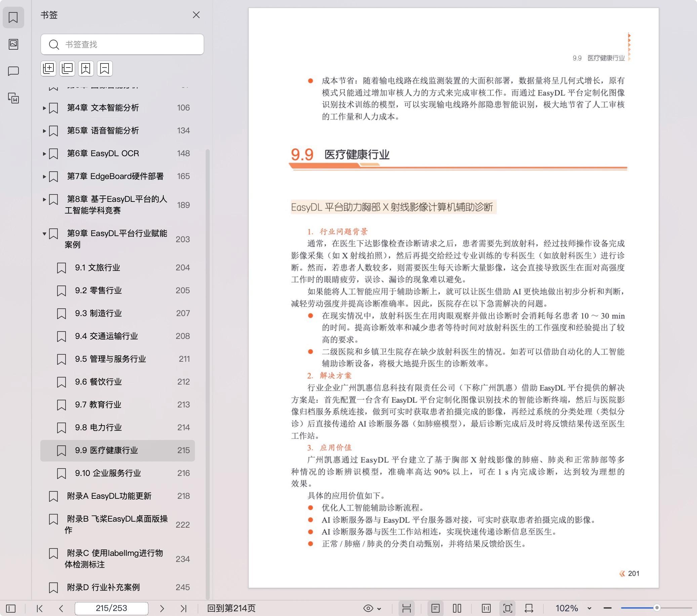Click subheading 2. 解决方案
The image size is (697, 616).
pos(329,376)
